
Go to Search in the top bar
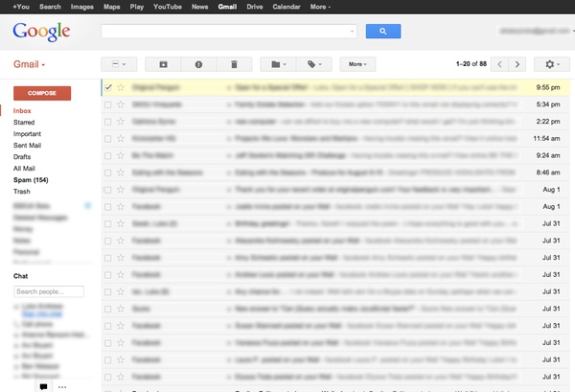tap(50, 7)
